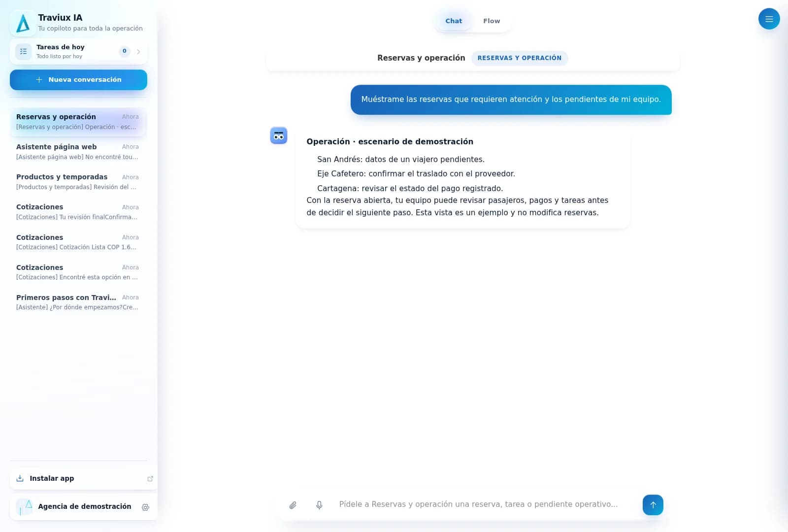Expand Tareas de hoy chevron arrow
Image resolution: width=788 pixels, height=532 pixels.
(x=138, y=51)
